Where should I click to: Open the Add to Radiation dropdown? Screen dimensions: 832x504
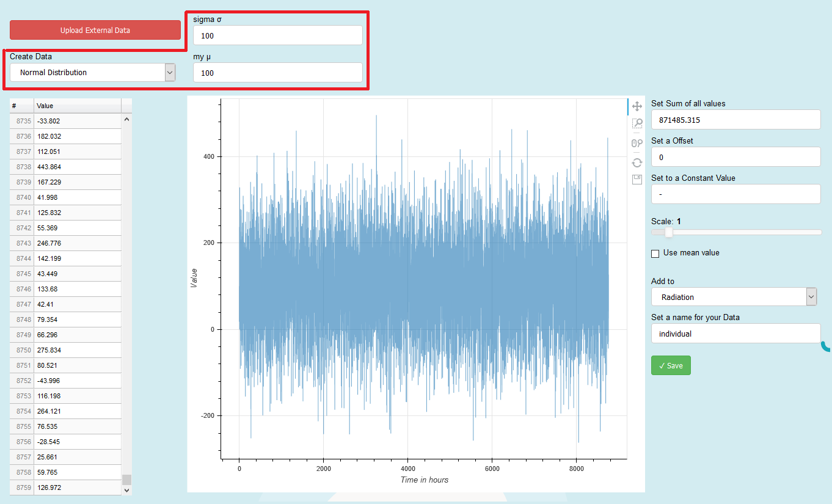coord(734,297)
